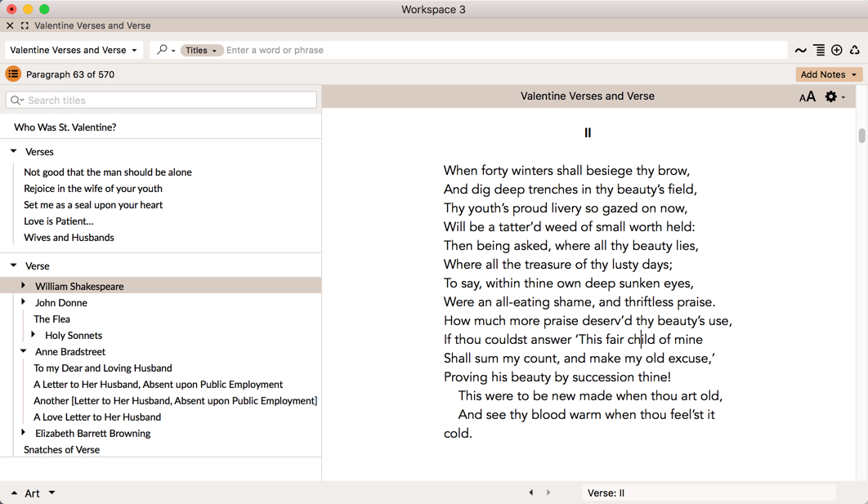868x504 pixels.
Task: Click the 'Paragraph 63 of 570' status text
Action: 70,74
